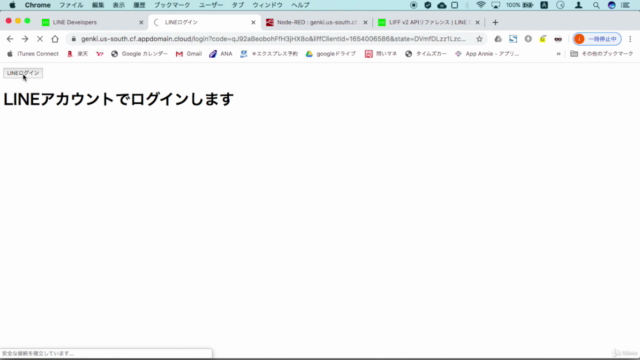
Task: Open the ブックマーク menu
Action: point(172,5)
